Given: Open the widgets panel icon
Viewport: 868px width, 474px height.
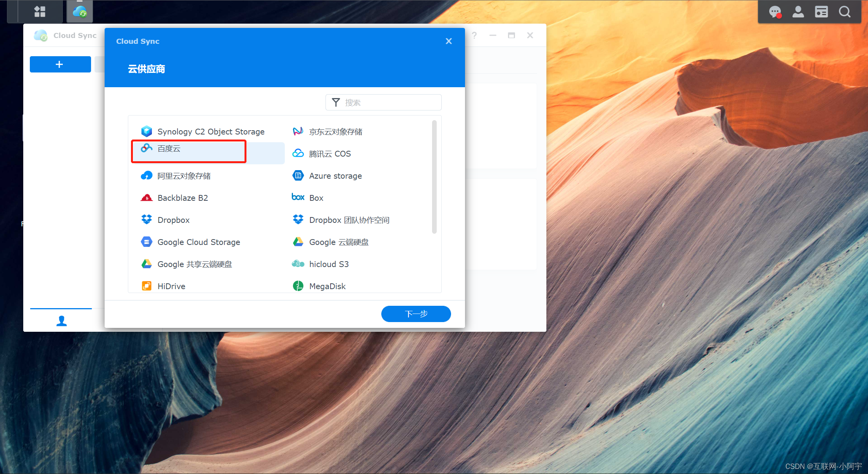Looking at the screenshot, I should [821, 12].
